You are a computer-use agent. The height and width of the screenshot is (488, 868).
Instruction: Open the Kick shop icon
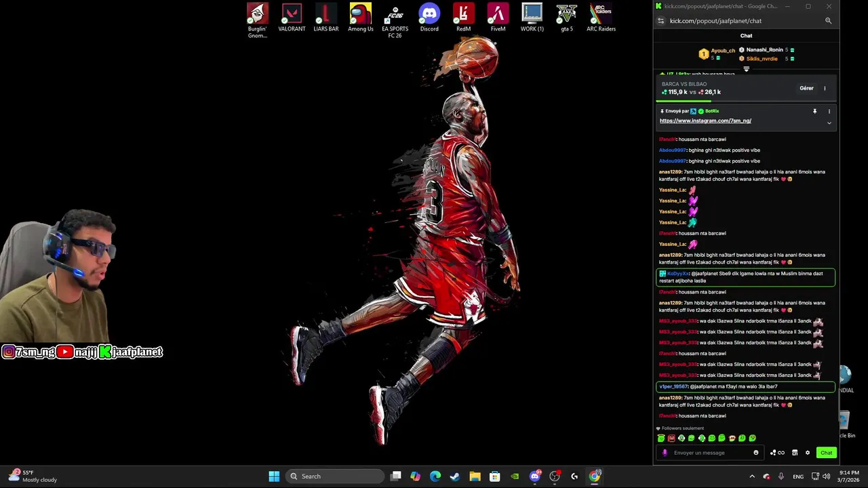(795, 453)
